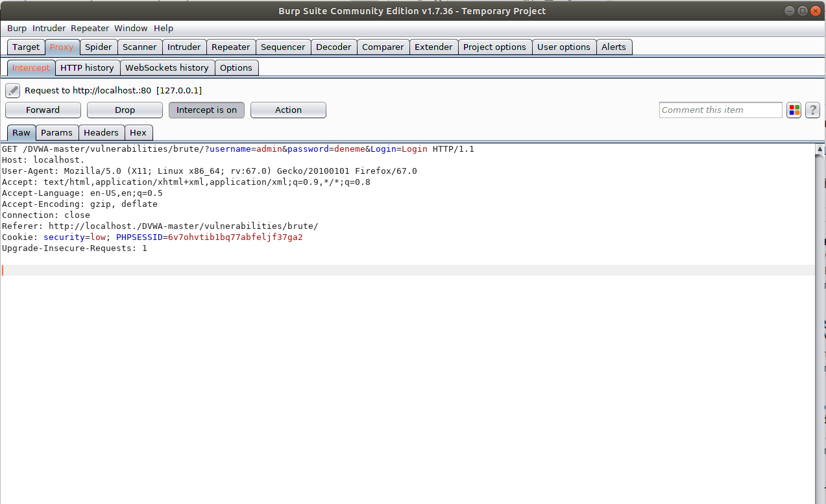This screenshot has width=826, height=504.
Task: Go to the Repeater tab
Action: click(231, 47)
